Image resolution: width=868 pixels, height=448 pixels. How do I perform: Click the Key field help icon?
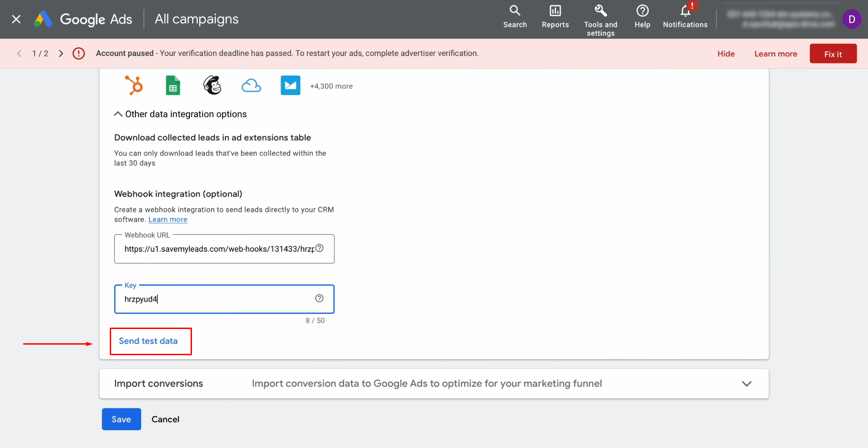pyautogui.click(x=319, y=298)
